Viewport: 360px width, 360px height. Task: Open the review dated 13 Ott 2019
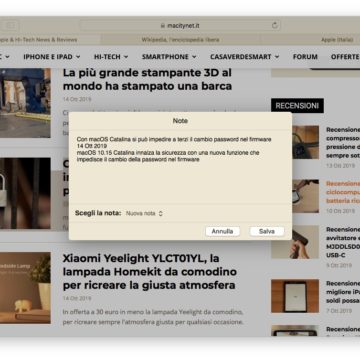click(x=343, y=143)
